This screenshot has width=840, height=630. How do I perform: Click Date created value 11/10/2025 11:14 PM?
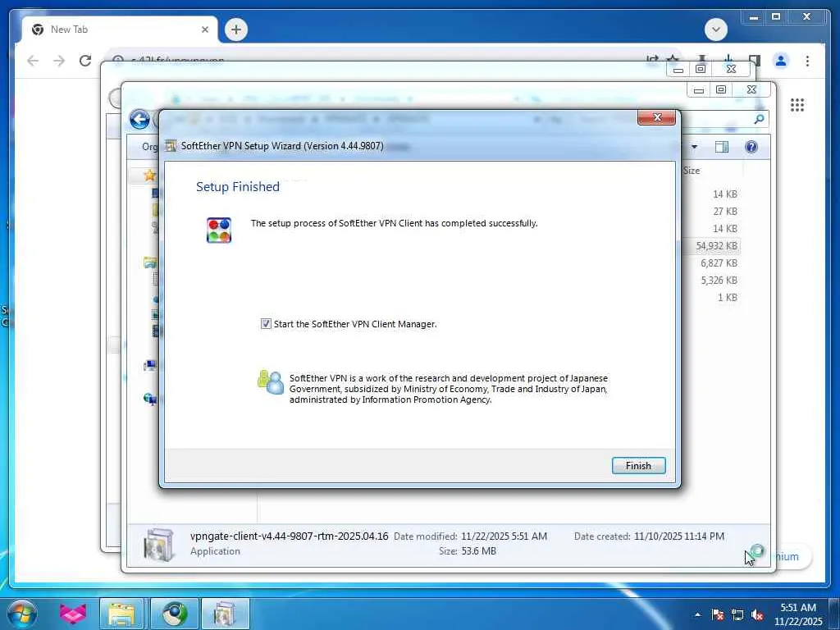tap(678, 536)
